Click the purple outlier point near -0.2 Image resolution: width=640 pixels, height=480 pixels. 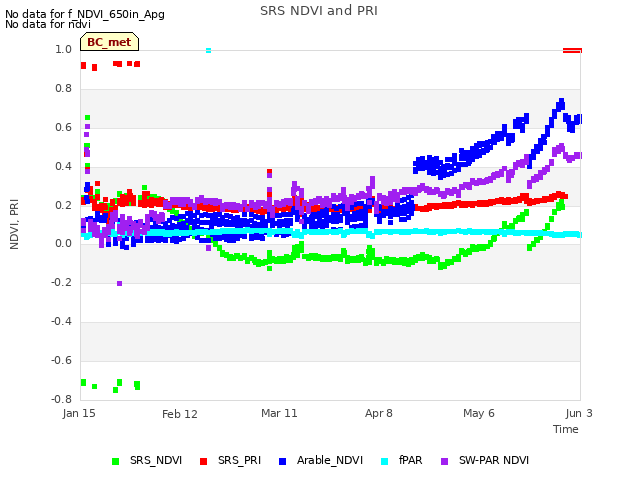click(x=120, y=283)
